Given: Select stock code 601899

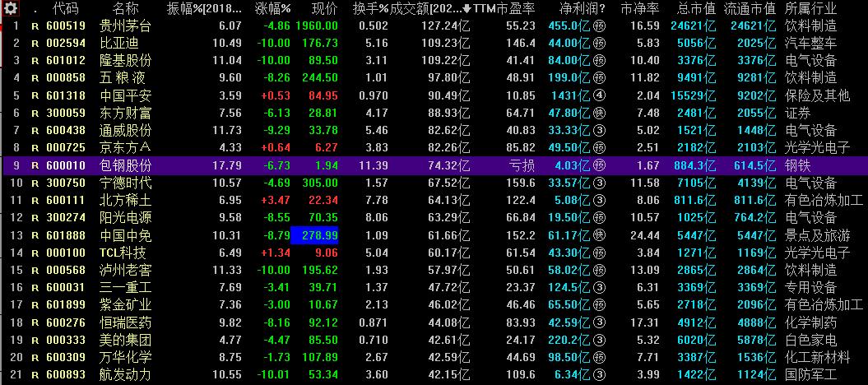Looking at the screenshot, I should (66, 305).
